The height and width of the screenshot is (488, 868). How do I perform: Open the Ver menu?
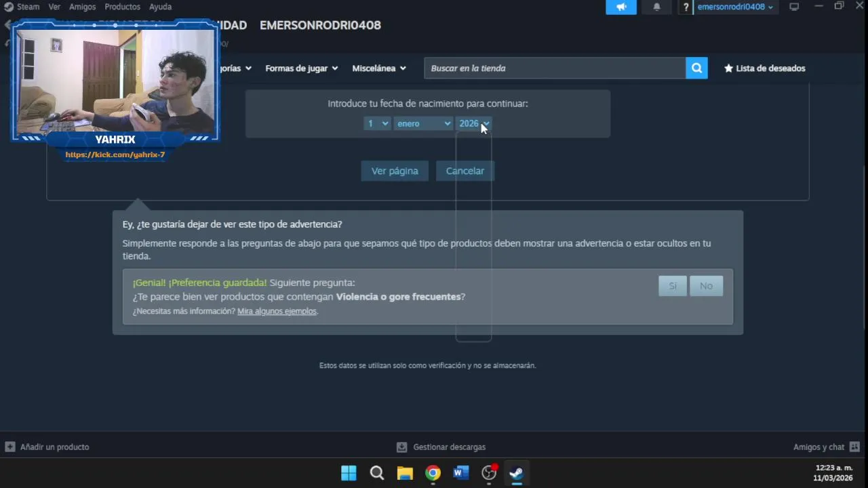point(54,7)
